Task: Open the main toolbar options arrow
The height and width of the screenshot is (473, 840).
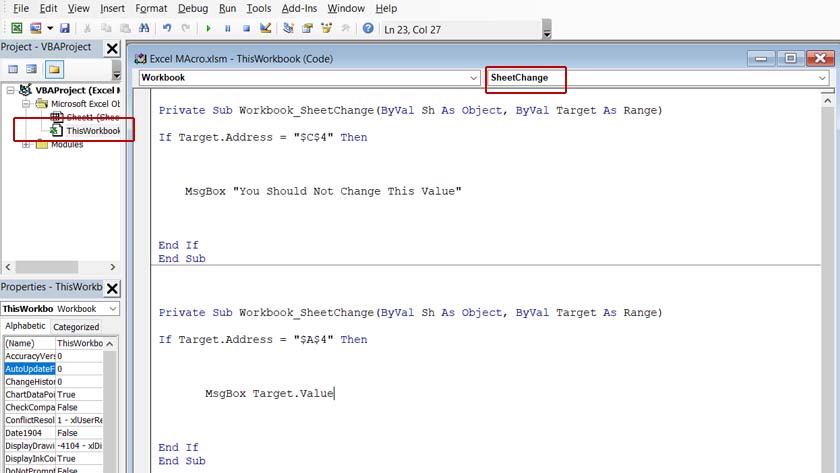Action: click(546, 29)
